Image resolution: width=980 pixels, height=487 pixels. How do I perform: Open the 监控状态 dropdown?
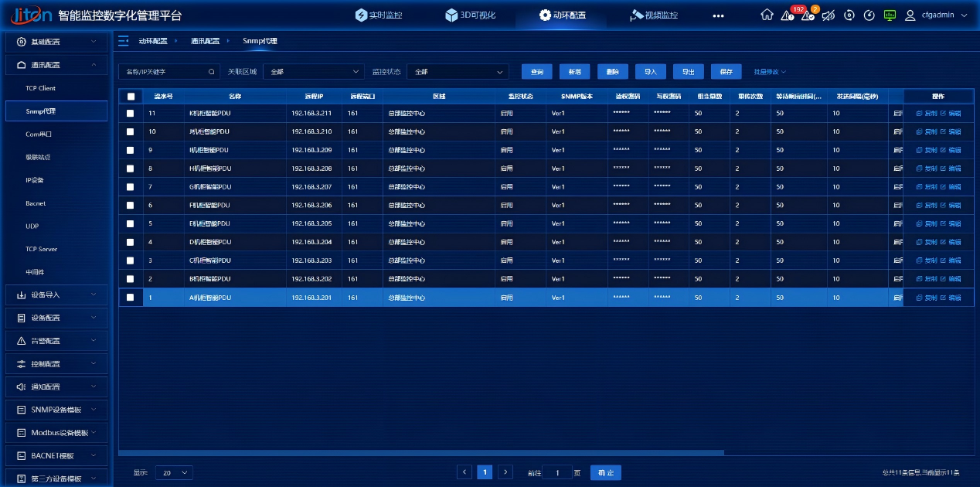(458, 72)
